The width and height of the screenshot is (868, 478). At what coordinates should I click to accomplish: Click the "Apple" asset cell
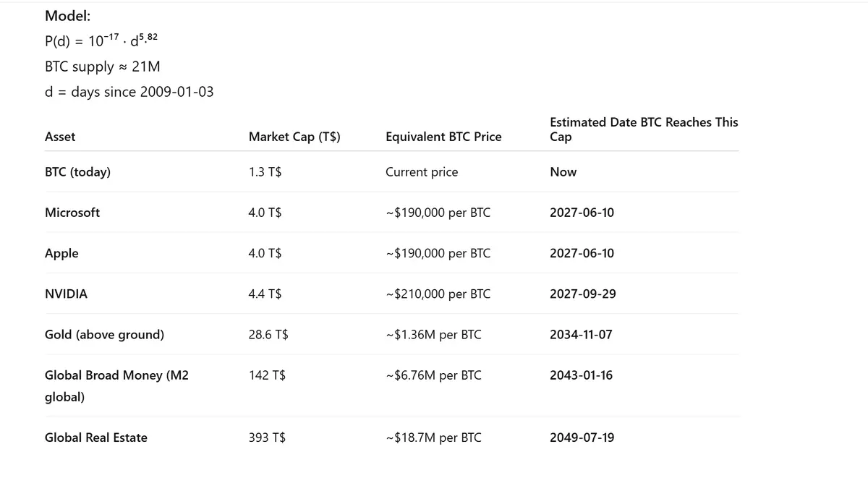pyautogui.click(x=61, y=253)
